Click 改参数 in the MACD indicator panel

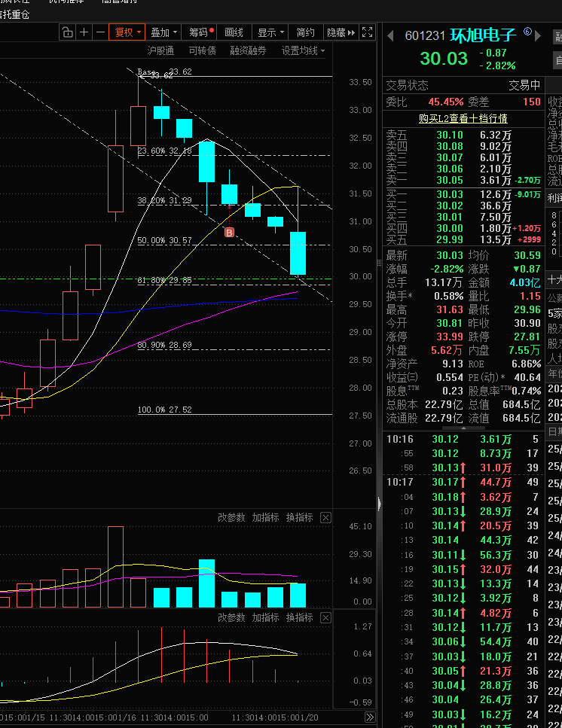(231, 618)
